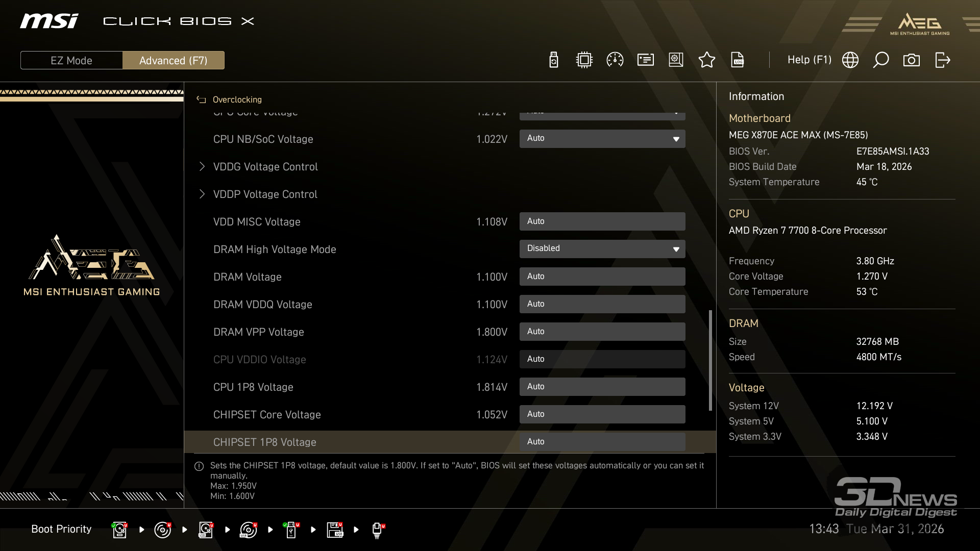Open the M-Flash USB update icon
The image size is (980, 551).
[554, 60]
